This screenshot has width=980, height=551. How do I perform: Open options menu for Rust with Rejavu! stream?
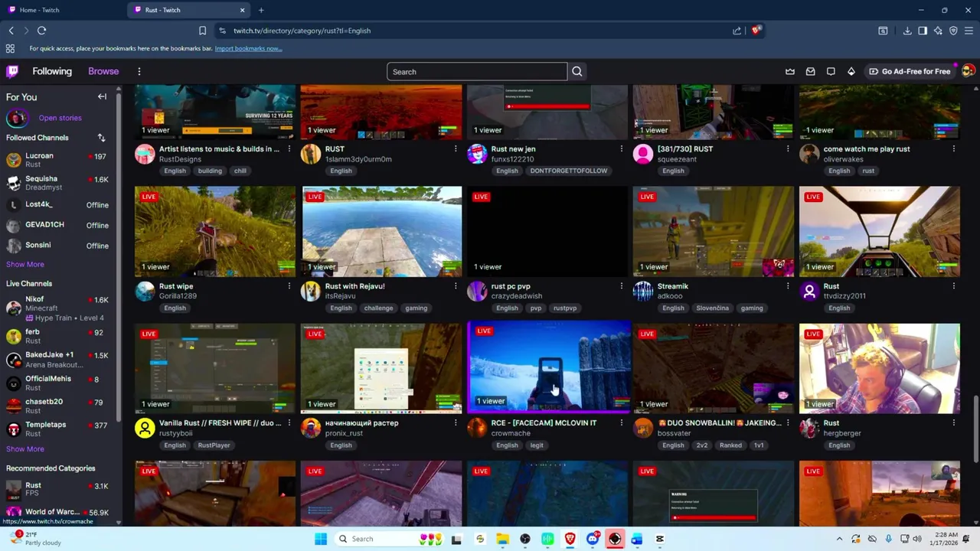point(456,285)
